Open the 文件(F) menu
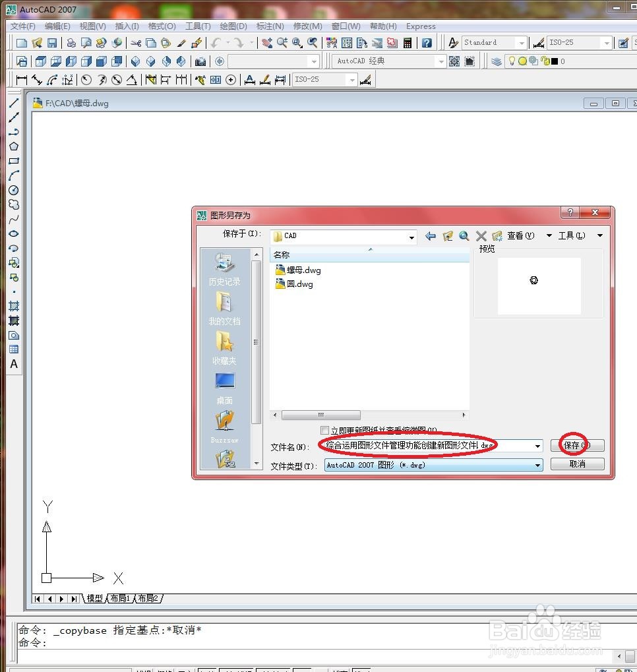637x672 pixels. pyautogui.click(x=23, y=26)
